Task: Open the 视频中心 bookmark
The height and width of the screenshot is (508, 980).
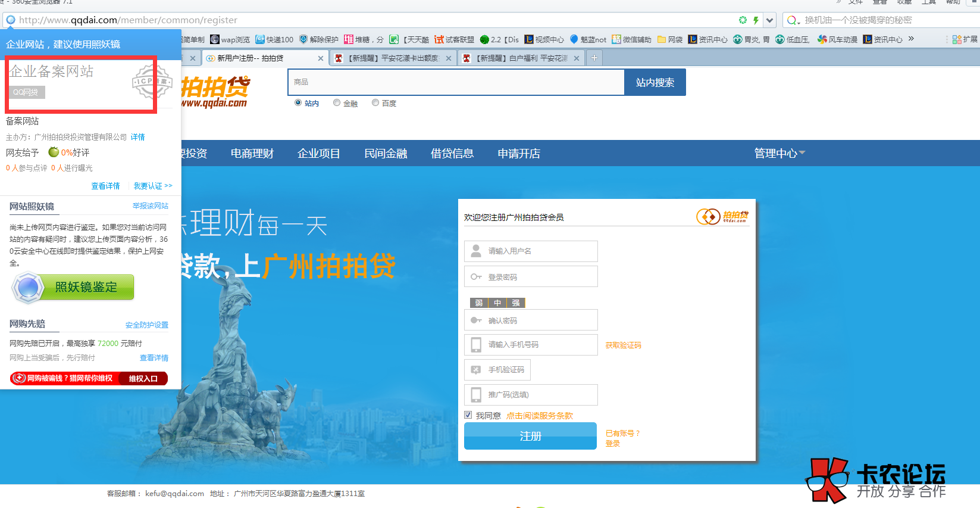Action: pos(544,39)
